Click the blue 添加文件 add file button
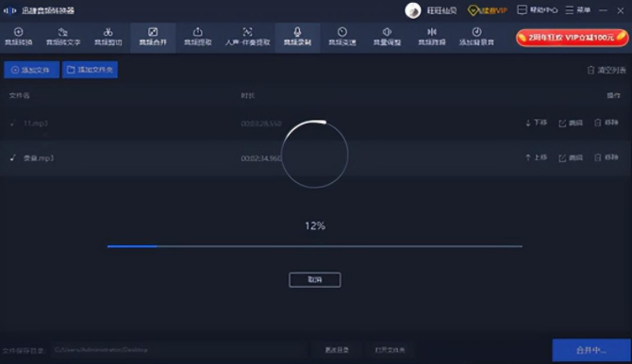 (31, 70)
